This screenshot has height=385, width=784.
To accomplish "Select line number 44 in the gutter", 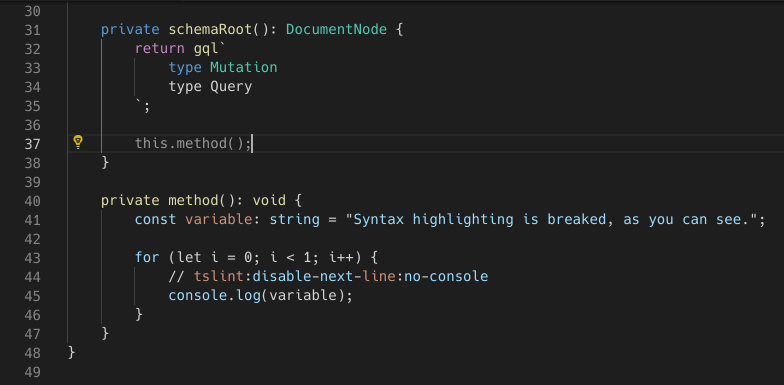I will (x=32, y=277).
